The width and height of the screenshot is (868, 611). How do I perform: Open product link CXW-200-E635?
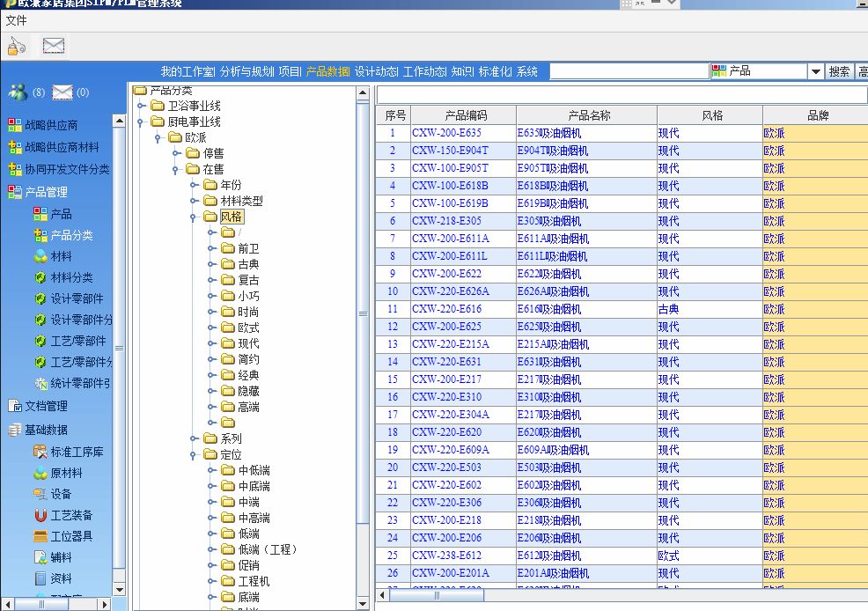446,133
